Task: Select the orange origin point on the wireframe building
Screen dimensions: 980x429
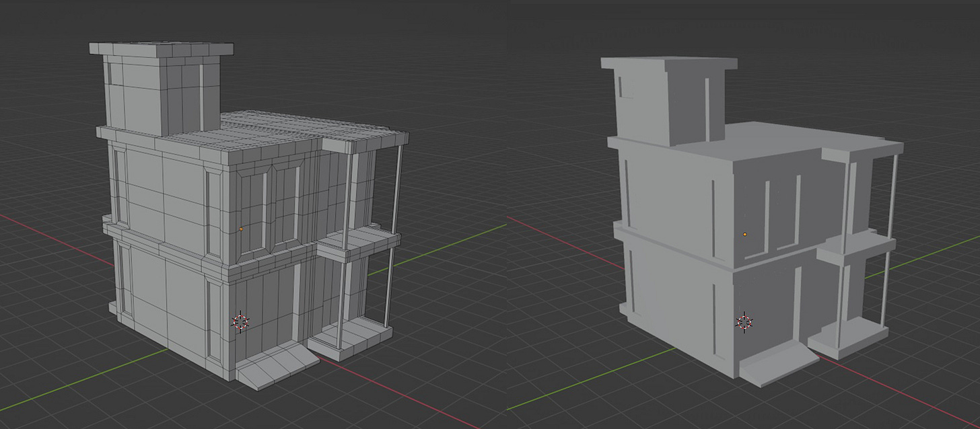Action: (x=241, y=229)
